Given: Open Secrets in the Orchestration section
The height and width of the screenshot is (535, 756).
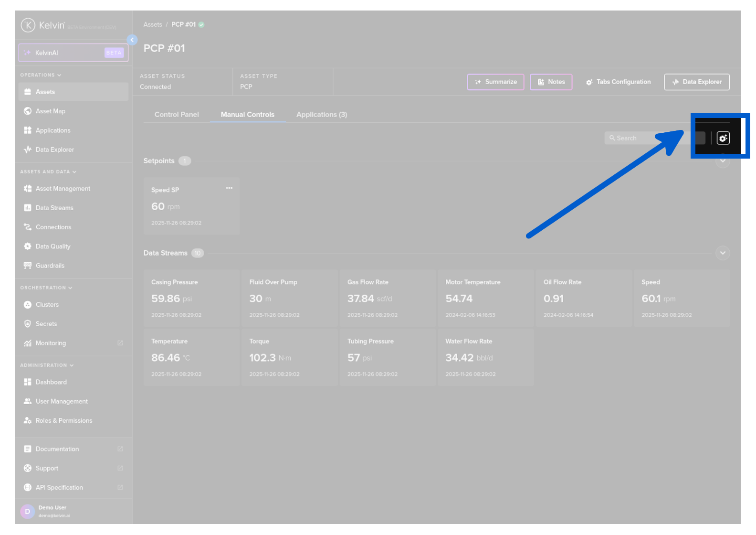Looking at the screenshot, I should coord(46,324).
